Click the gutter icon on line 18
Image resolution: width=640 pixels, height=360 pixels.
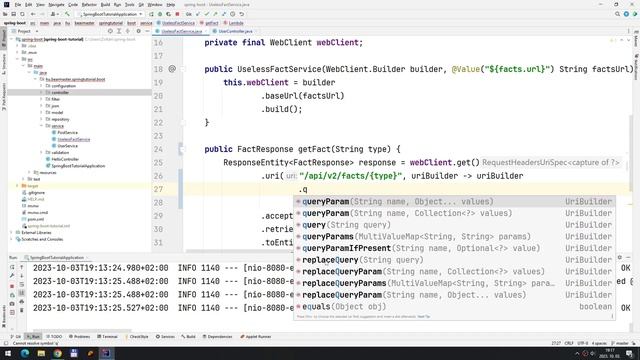click(x=172, y=69)
